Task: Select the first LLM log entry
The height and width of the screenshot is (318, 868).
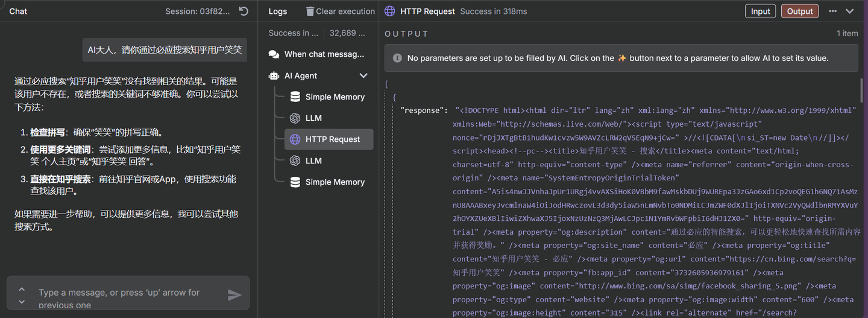Action: (x=313, y=118)
